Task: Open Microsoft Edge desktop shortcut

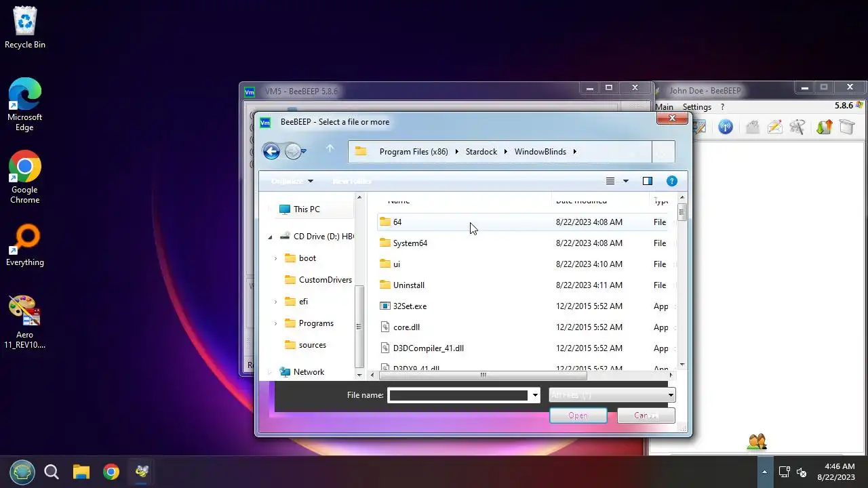Action: (25, 104)
